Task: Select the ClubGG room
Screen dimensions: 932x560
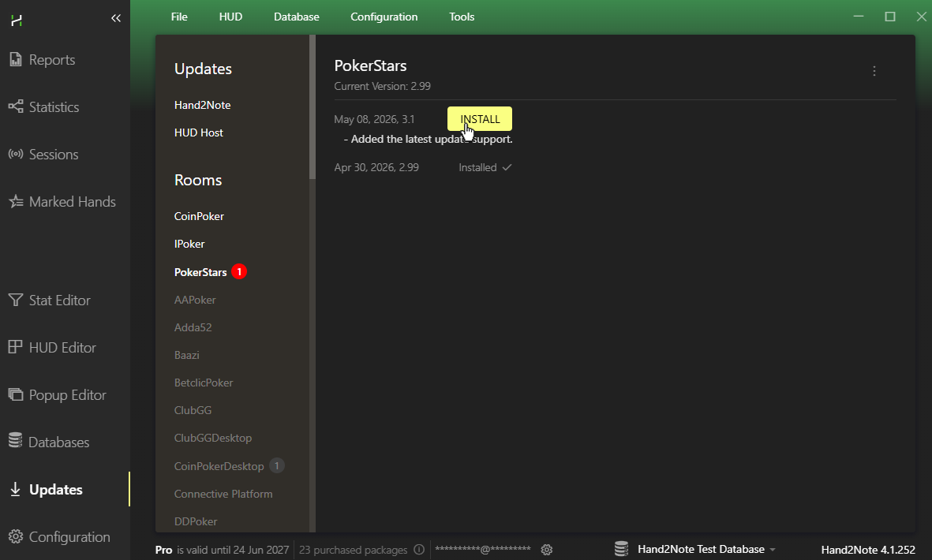Action: 193,410
